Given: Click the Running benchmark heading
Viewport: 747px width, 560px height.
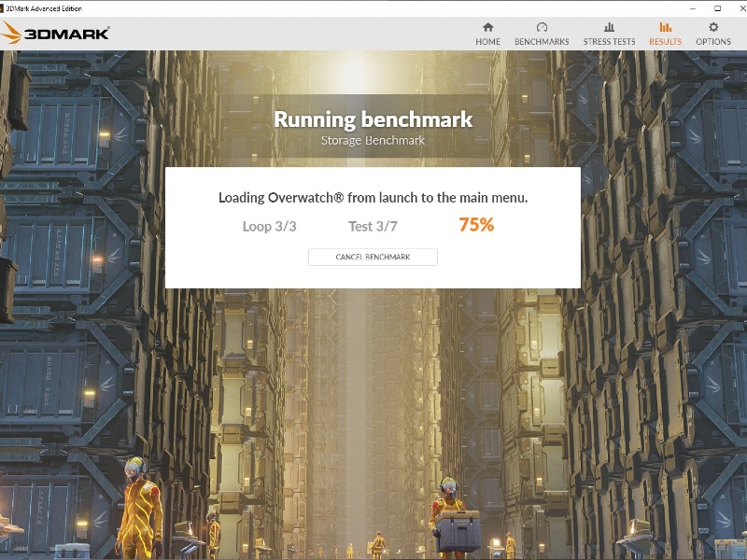Looking at the screenshot, I should 372,119.
